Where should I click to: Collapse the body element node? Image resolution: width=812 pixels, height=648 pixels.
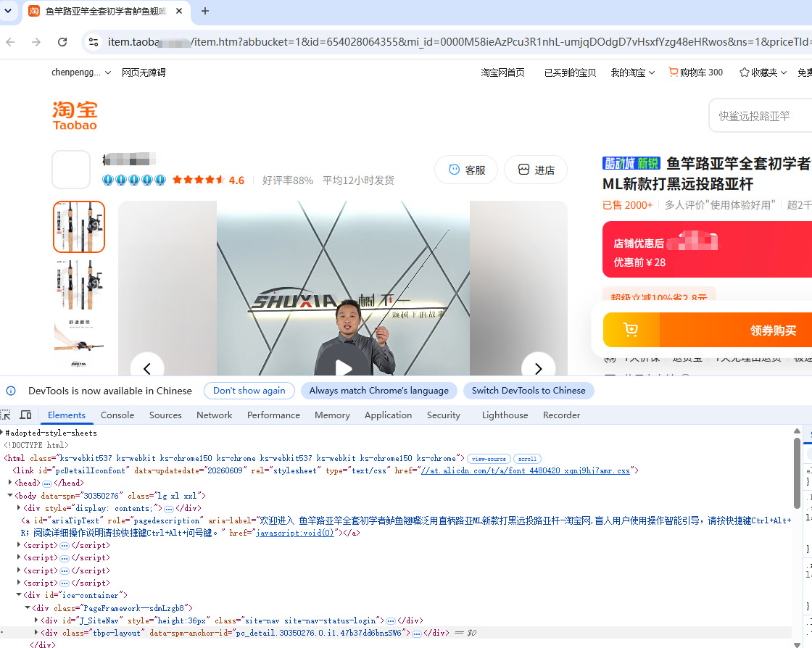[x=10, y=495]
